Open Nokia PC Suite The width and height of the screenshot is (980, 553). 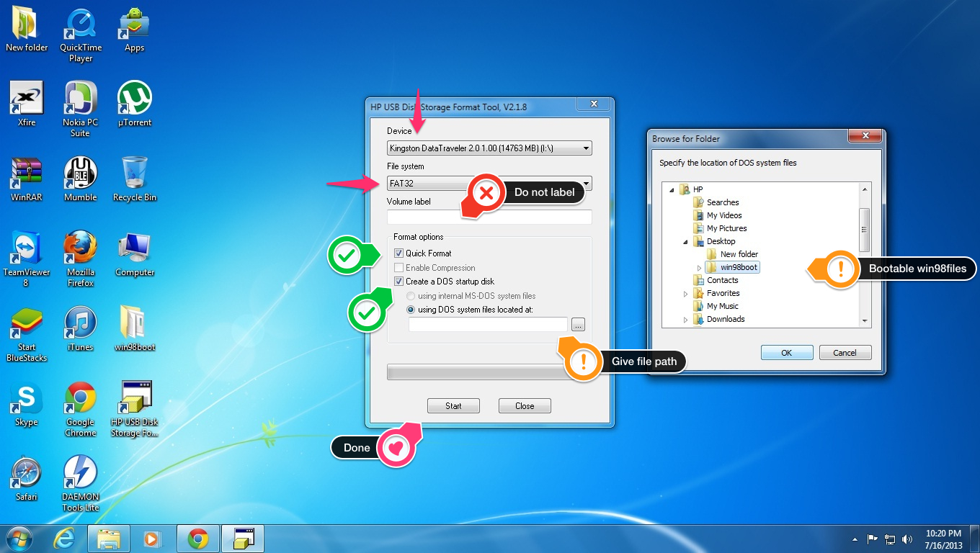tap(80, 101)
